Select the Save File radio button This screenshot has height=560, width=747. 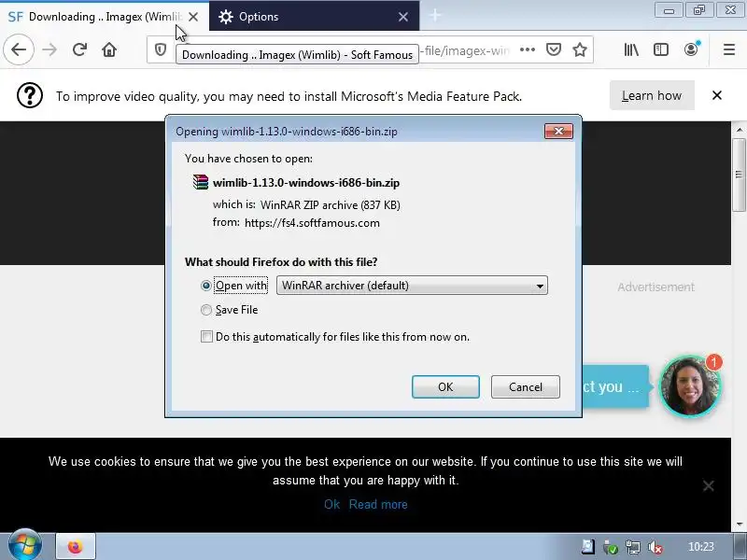205,310
